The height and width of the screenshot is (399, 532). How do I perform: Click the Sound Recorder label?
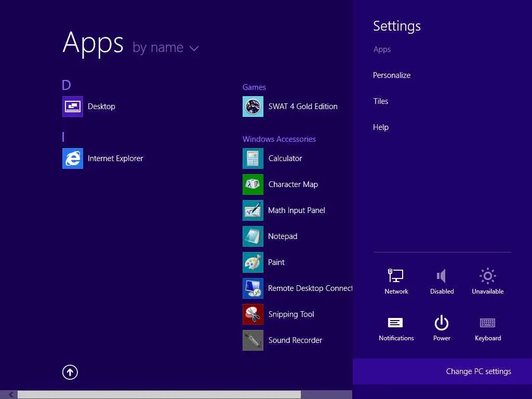click(295, 340)
